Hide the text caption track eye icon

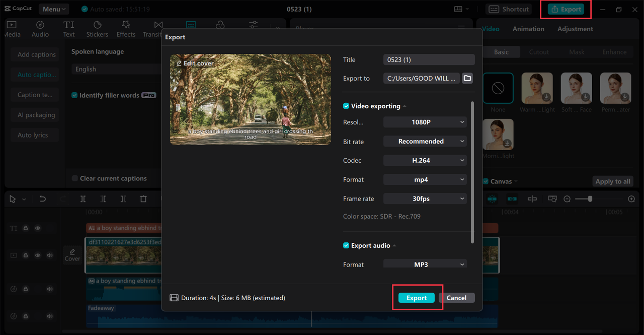[38, 228]
